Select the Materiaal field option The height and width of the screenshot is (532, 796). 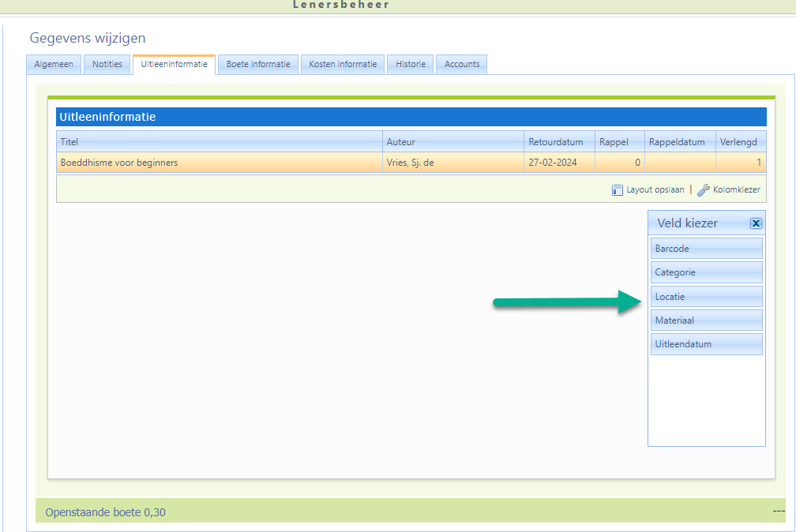[x=706, y=320]
